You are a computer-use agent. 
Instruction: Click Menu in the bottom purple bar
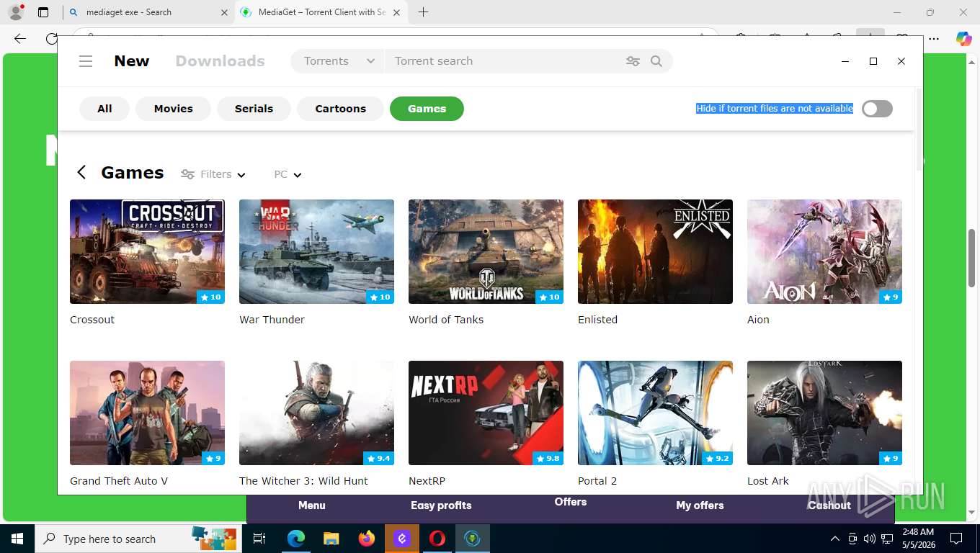coord(312,505)
